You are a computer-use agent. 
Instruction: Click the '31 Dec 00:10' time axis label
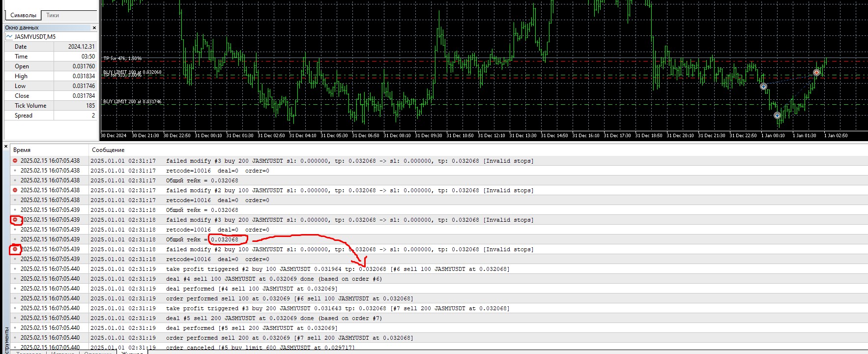[x=208, y=136]
